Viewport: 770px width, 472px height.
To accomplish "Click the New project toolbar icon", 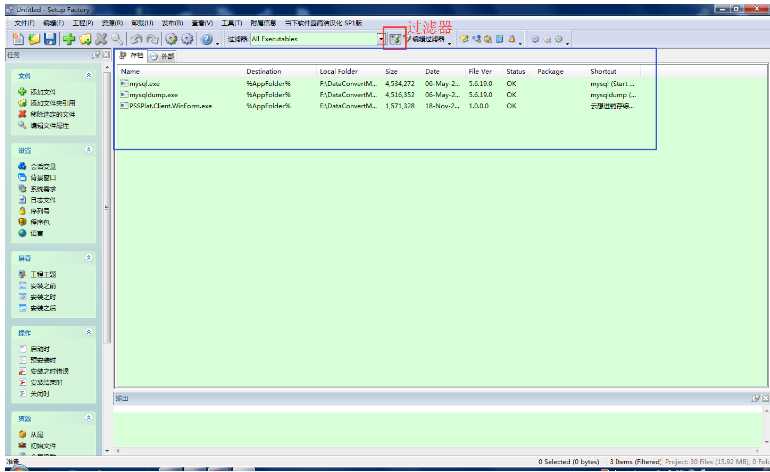I will pyautogui.click(x=18, y=39).
